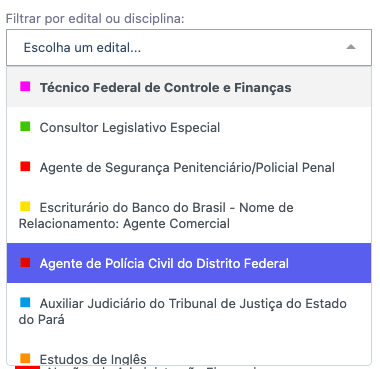Click 'do Pará' wrapped line of option

click(x=42, y=320)
